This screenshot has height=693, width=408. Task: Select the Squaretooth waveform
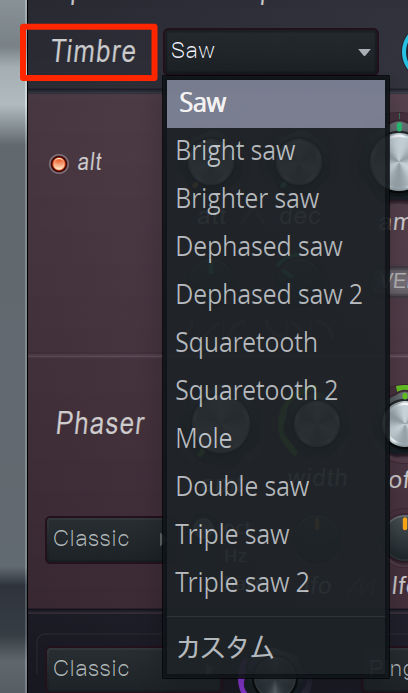click(276, 343)
